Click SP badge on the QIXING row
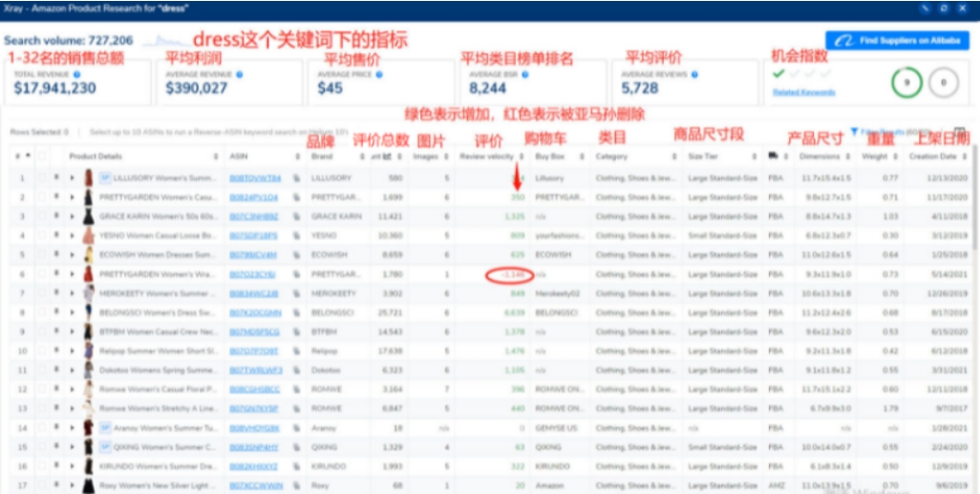 (106, 447)
